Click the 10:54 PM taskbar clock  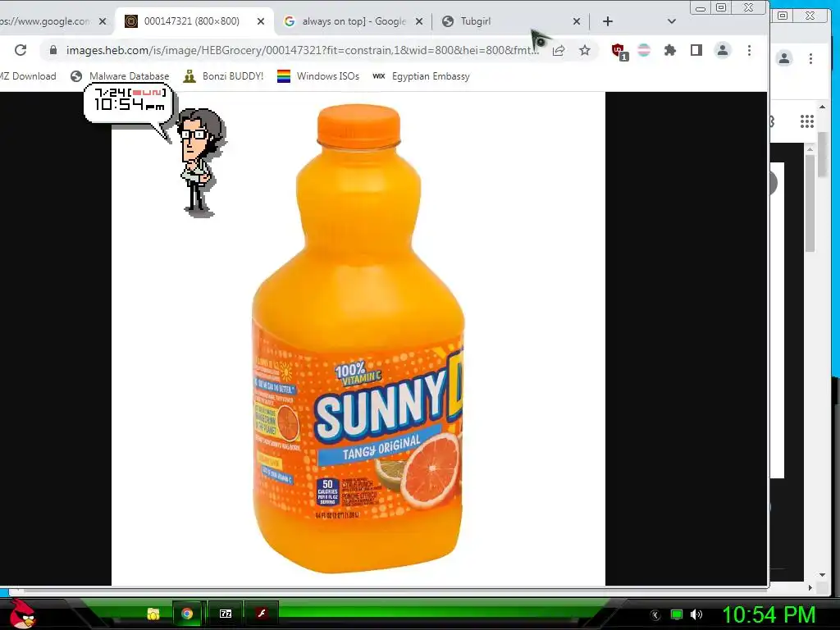pyautogui.click(x=769, y=614)
